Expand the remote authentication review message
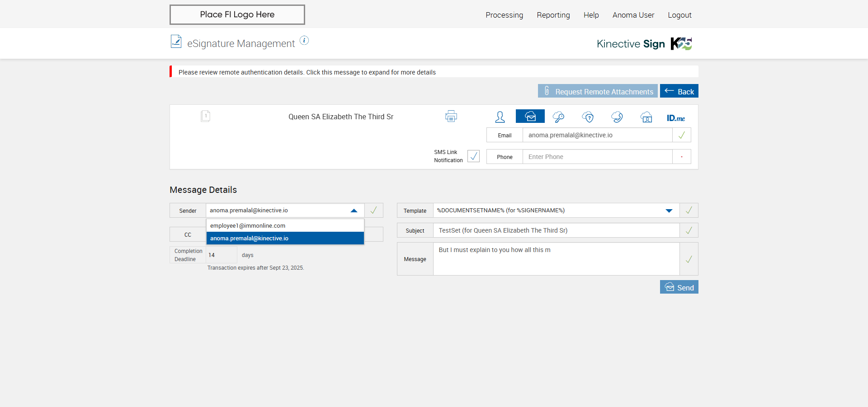Image resolution: width=868 pixels, height=407 pixels. (307, 72)
